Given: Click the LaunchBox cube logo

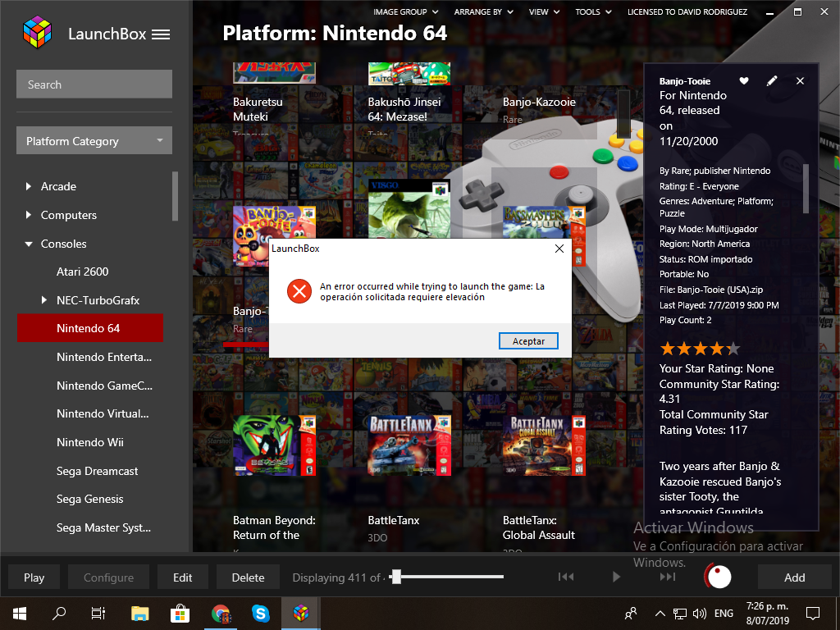Looking at the screenshot, I should coord(37,33).
